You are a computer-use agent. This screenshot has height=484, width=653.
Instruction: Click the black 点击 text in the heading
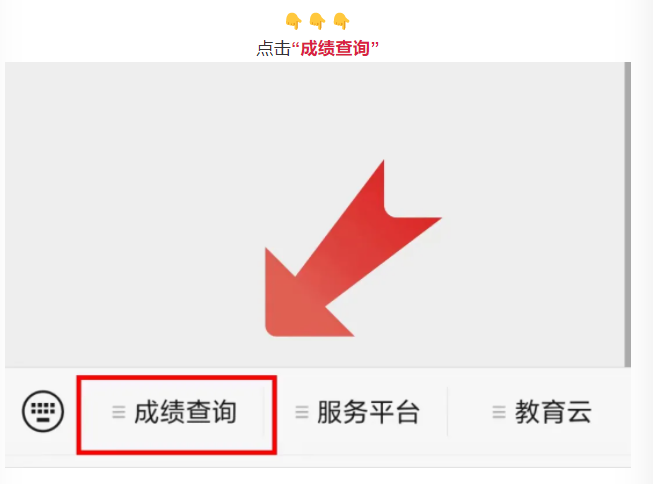[x=273, y=48]
